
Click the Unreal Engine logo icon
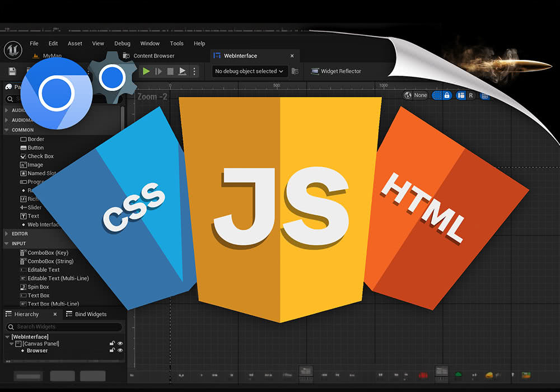[x=12, y=50]
